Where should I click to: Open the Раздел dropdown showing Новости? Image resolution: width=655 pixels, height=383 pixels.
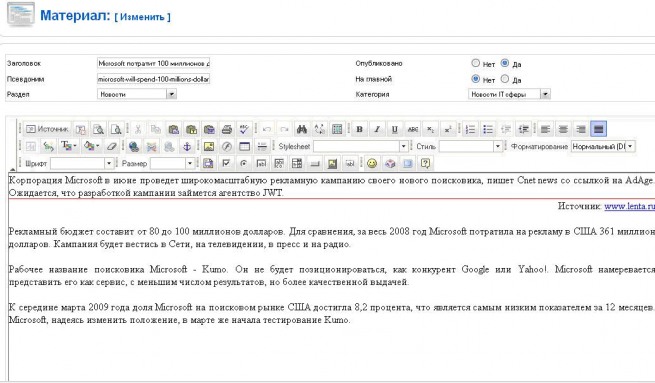[x=137, y=94]
